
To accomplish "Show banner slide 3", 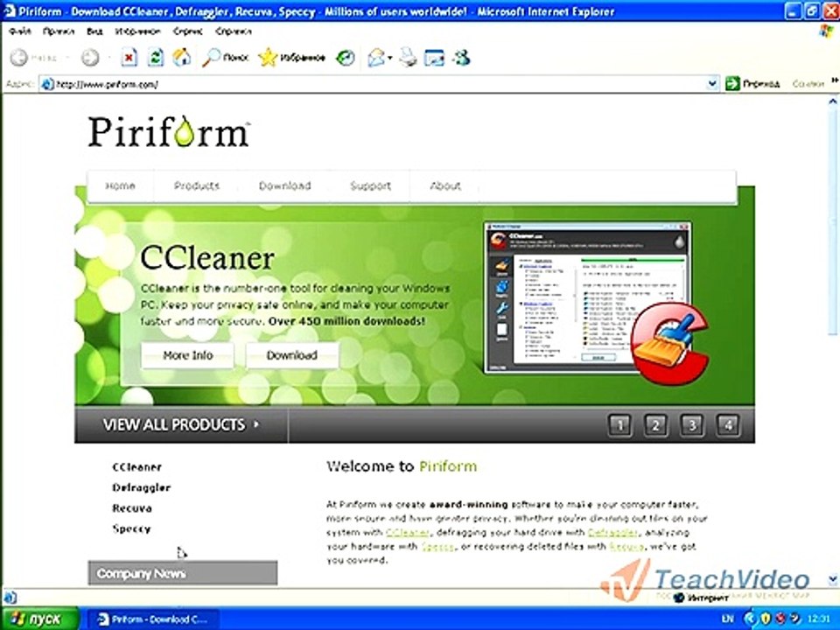I will [x=691, y=425].
